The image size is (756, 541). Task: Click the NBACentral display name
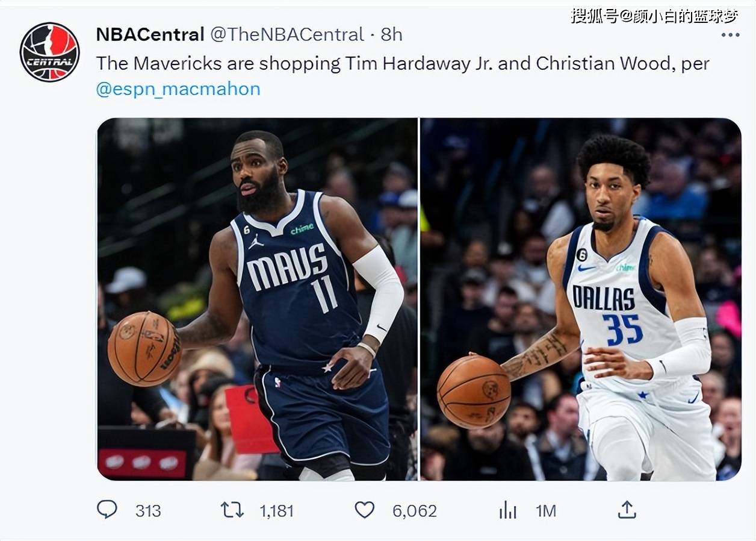click(150, 34)
